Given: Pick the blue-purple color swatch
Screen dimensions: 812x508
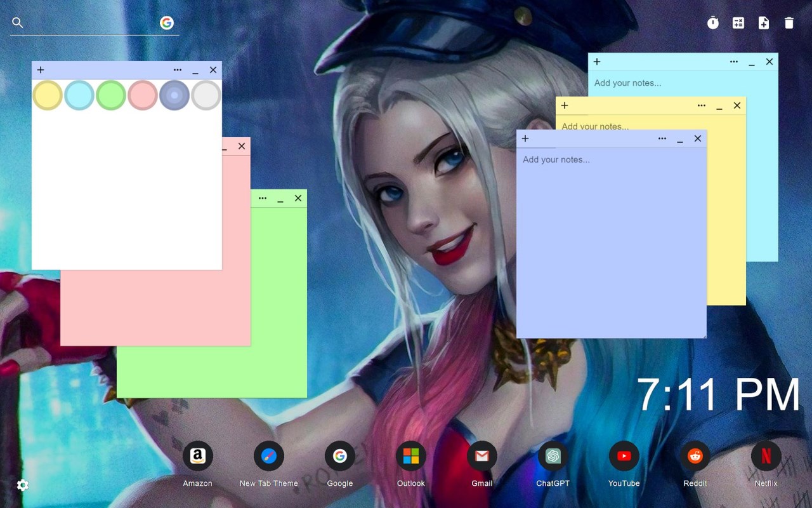Looking at the screenshot, I should tap(174, 95).
